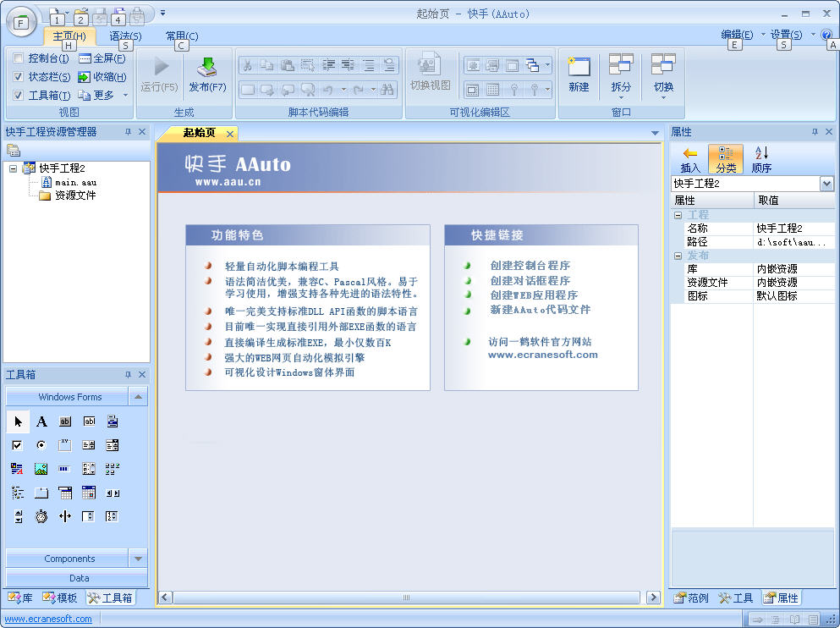Screen dimensions: 840x628
Task: Open the 编辑(E) menu
Action: (737, 35)
